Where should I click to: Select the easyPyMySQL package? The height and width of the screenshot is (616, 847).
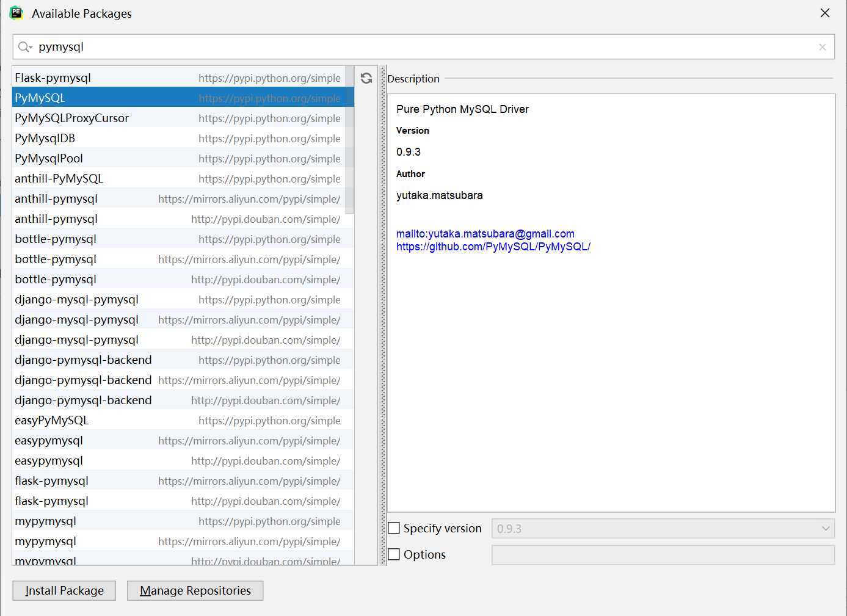(x=183, y=420)
